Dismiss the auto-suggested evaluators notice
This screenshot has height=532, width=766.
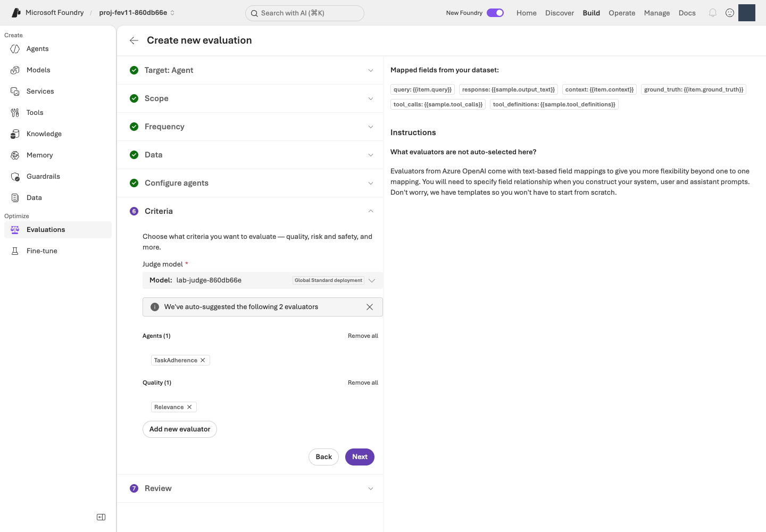[370, 307]
